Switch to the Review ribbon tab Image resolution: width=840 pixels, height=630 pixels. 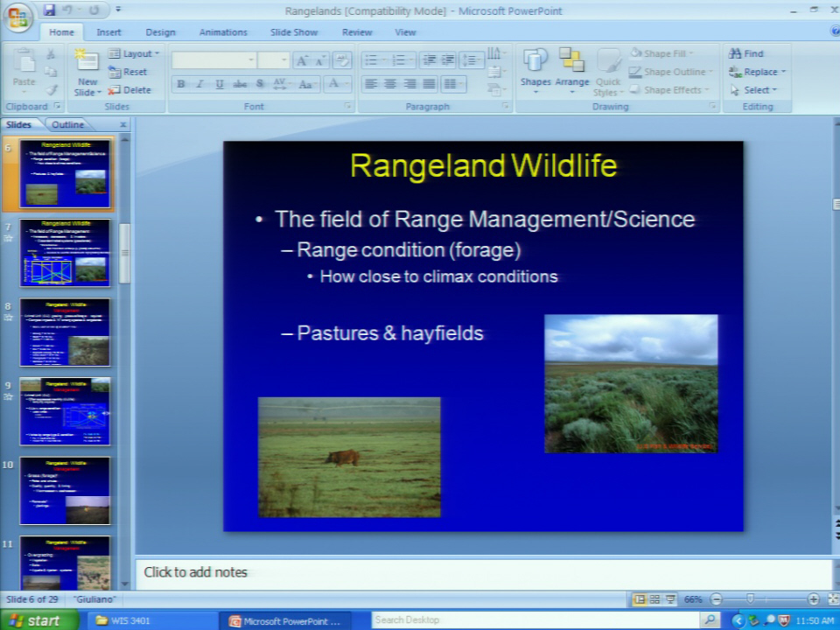[x=357, y=32]
